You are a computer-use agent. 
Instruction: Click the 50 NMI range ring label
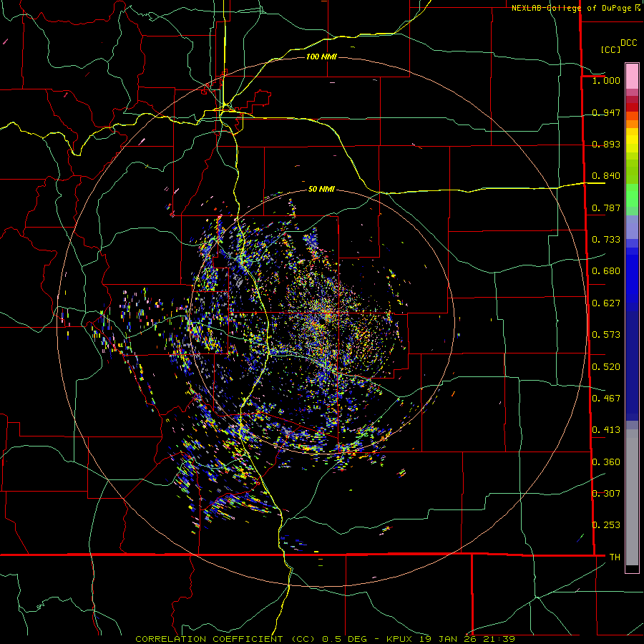(x=321, y=189)
